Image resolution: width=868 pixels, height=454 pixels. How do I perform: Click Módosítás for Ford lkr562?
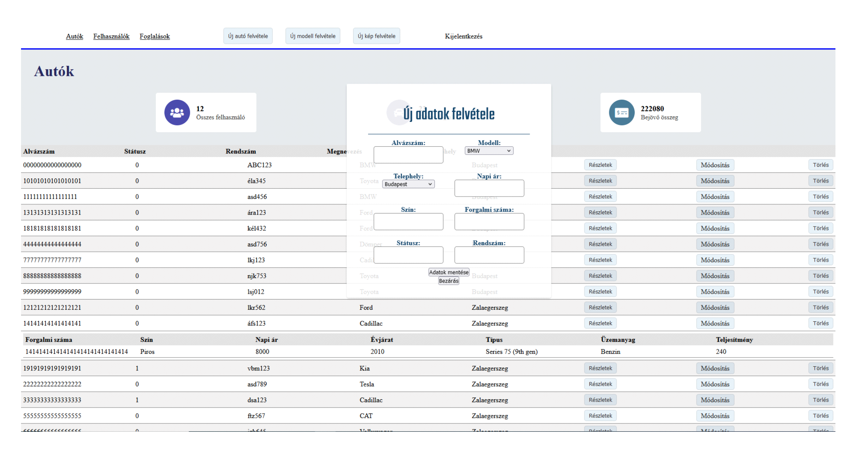715,307
